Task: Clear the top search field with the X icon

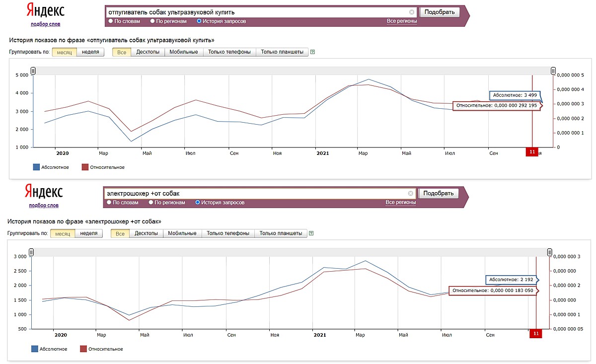Action: (x=412, y=12)
